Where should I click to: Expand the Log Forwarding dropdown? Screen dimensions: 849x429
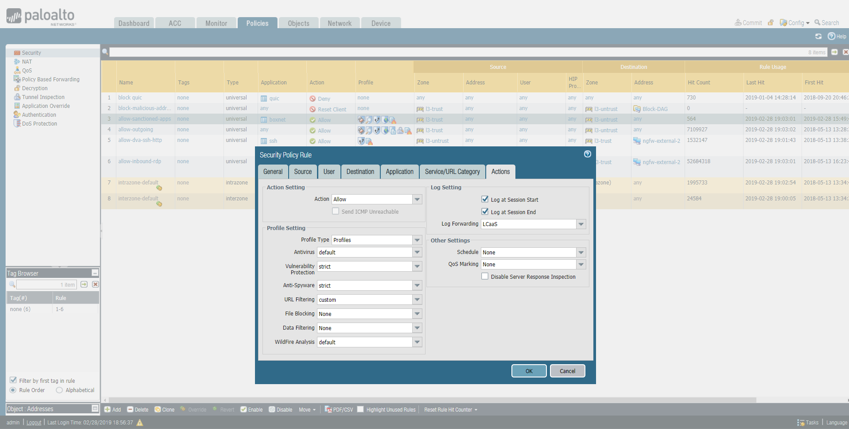tap(581, 224)
